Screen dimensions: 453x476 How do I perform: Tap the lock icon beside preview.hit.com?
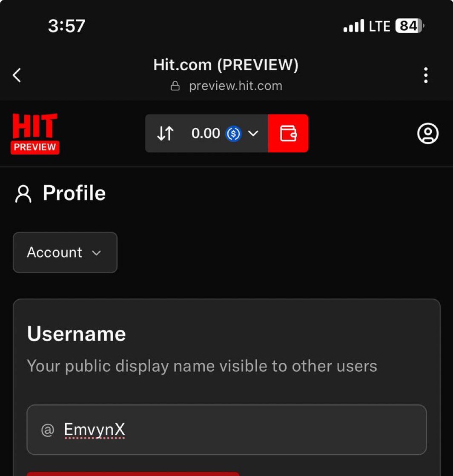[x=175, y=86]
